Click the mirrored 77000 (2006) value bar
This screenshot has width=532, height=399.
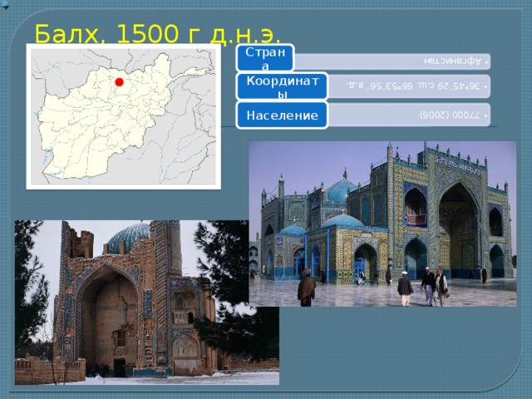tap(409, 115)
